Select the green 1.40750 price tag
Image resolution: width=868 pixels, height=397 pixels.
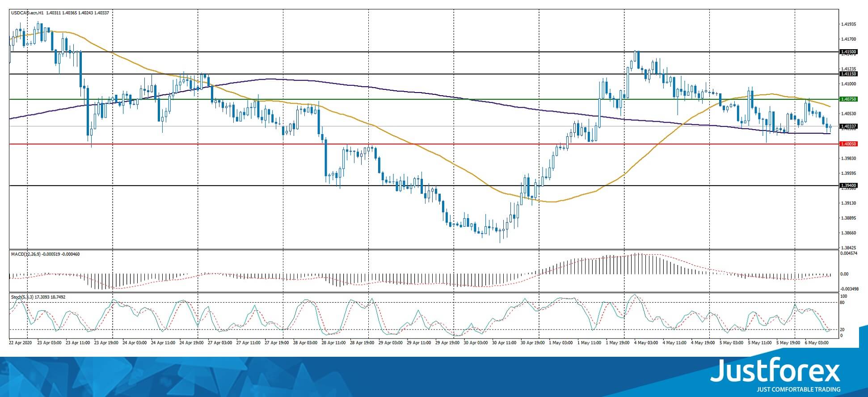click(848, 99)
